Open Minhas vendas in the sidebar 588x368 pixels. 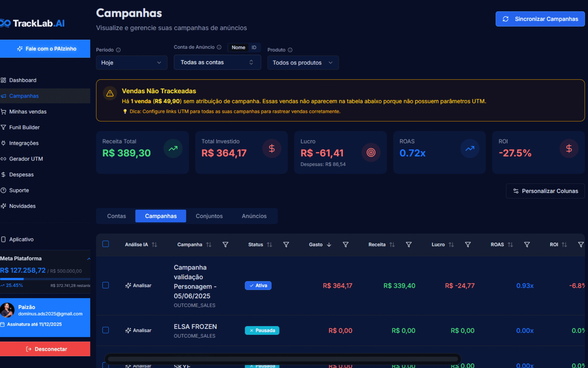tap(28, 112)
